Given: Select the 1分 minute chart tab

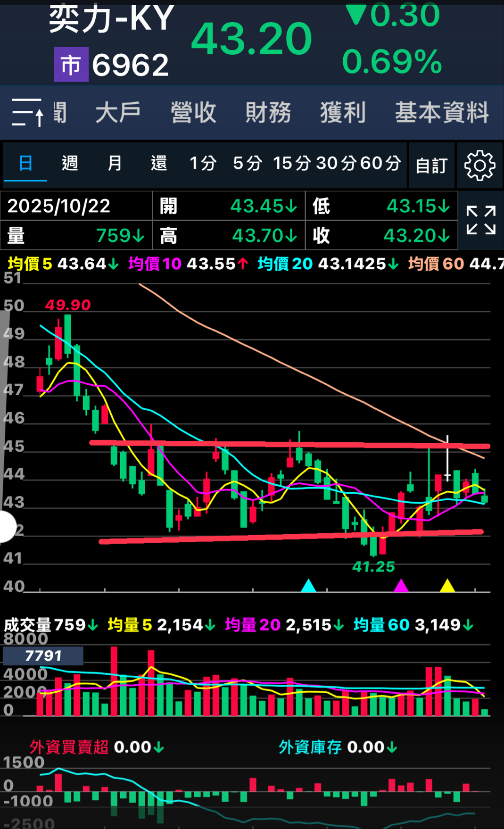Looking at the screenshot, I should click(x=203, y=164).
